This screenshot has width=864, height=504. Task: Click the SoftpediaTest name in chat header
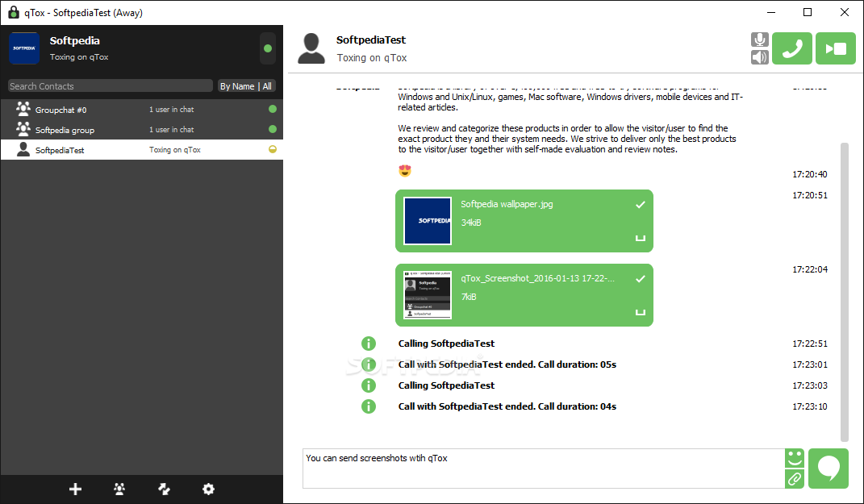coord(371,40)
